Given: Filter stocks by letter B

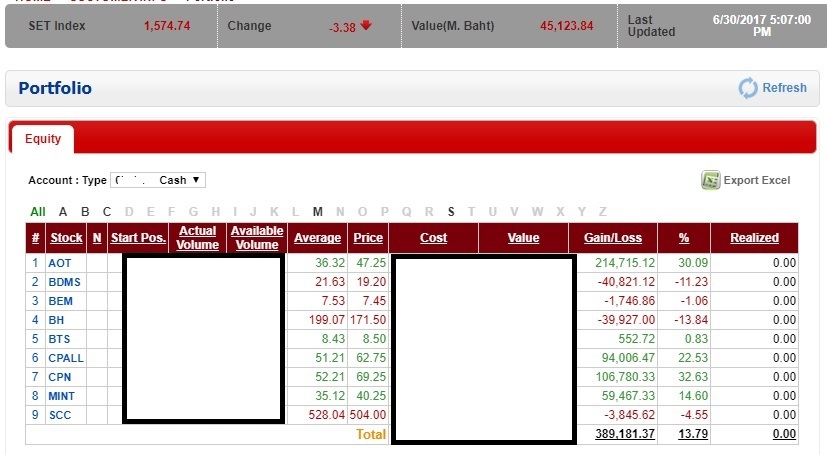Looking at the screenshot, I should 85,212.
